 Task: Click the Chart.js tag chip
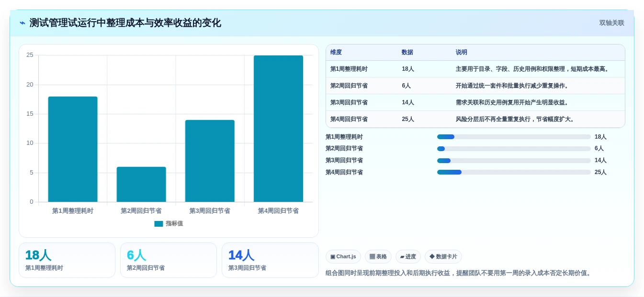pos(343,257)
